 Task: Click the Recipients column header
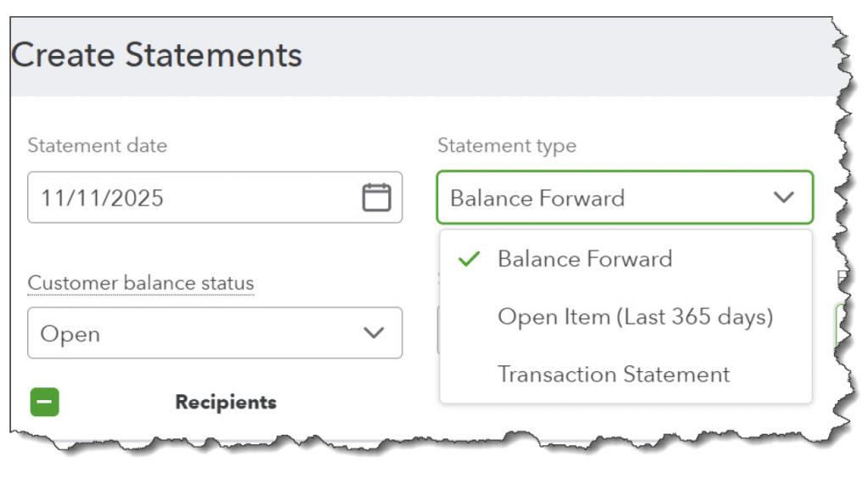225,402
